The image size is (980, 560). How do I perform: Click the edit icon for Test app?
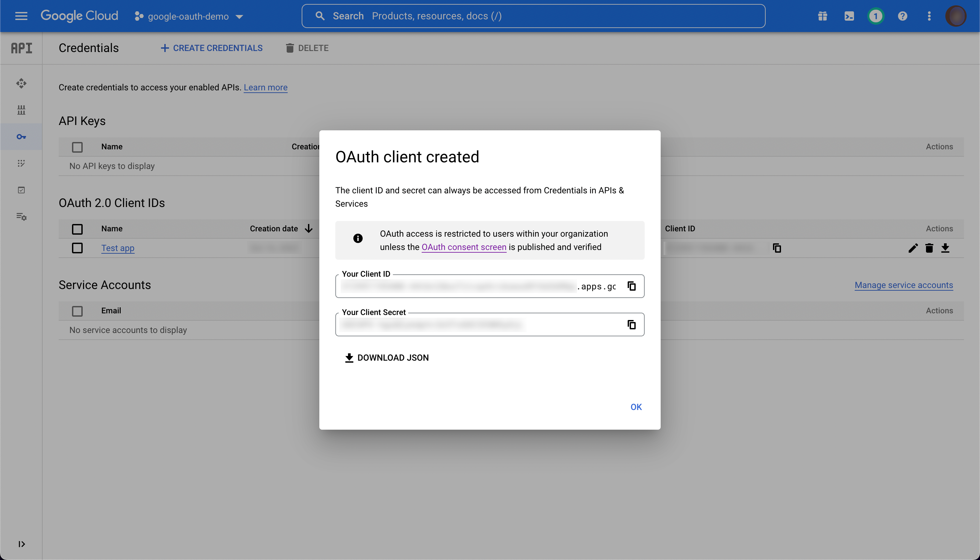click(x=913, y=248)
